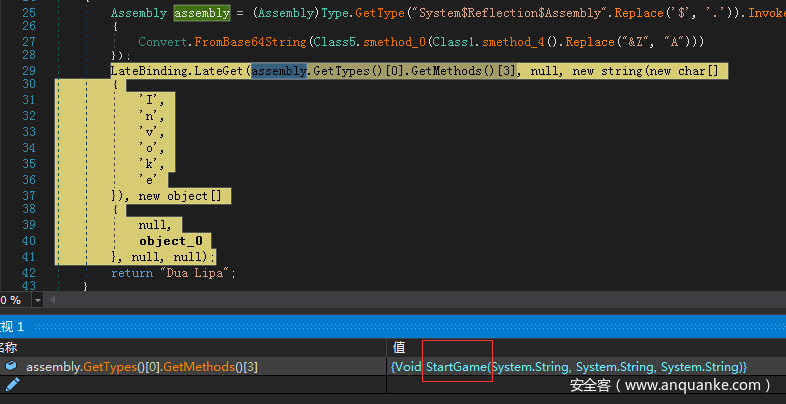Screen dimensions: 786x404
Task: Click the bold object_0 identifier on line 40
Action: (170, 241)
